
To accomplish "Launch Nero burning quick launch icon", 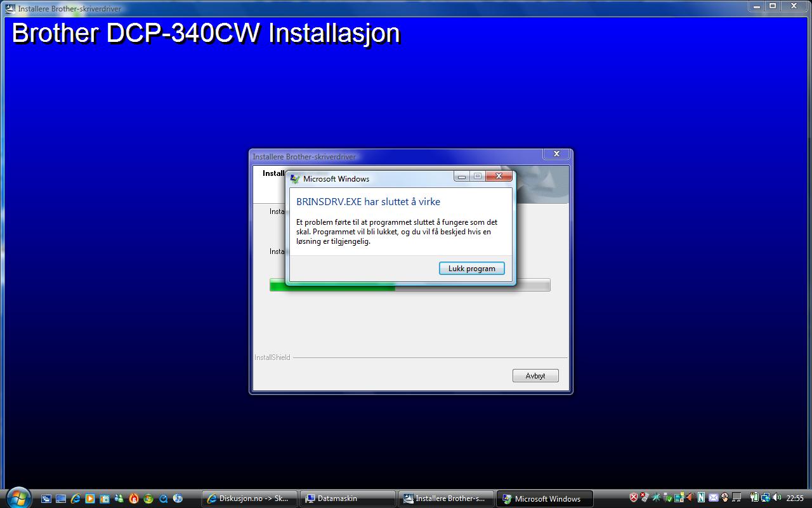I will (134, 498).
